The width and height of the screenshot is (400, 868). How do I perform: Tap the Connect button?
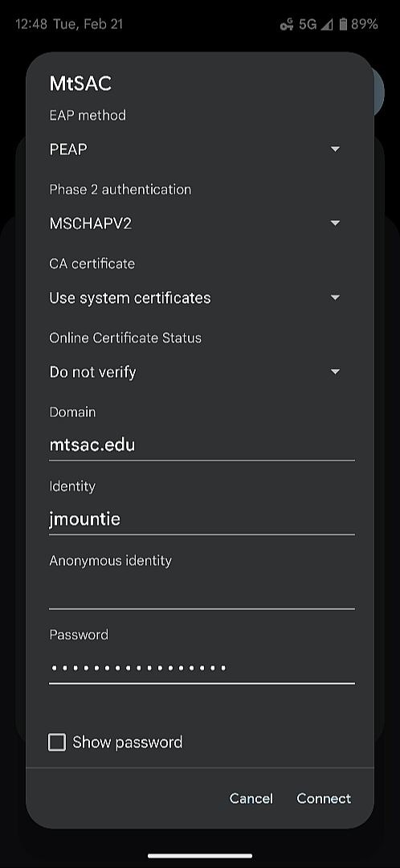tap(324, 798)
